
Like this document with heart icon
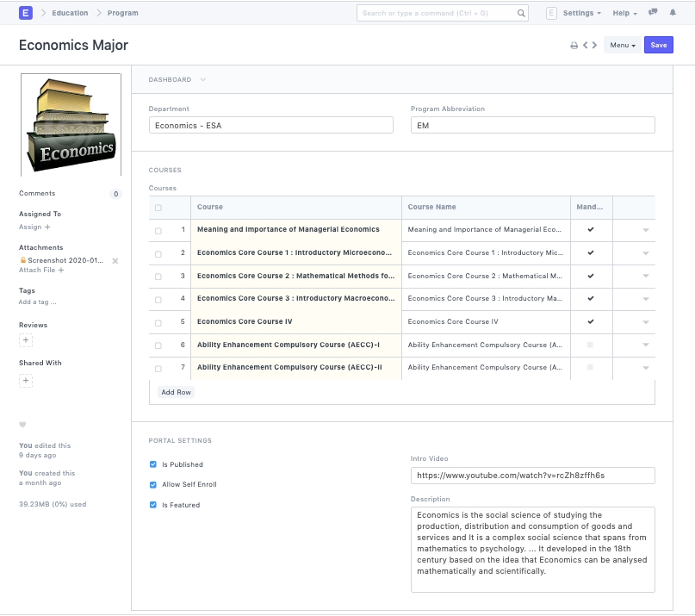[x=23, y=424]
